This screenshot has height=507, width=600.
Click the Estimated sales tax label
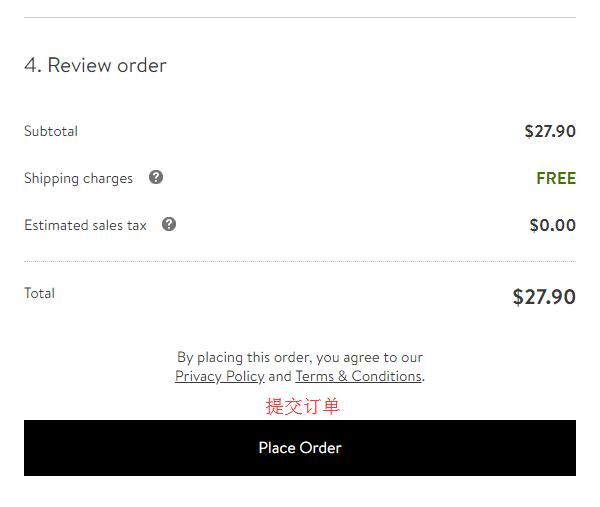pos(85,225)
